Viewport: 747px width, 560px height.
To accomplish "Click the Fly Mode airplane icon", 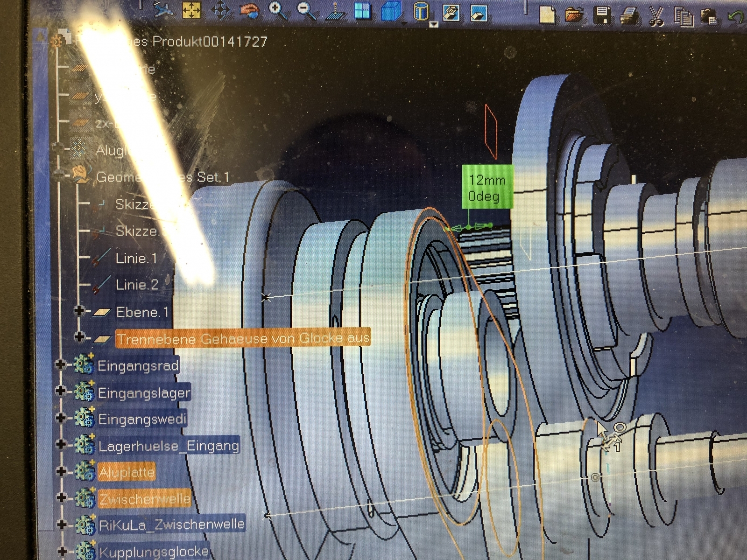I will 162,10.
